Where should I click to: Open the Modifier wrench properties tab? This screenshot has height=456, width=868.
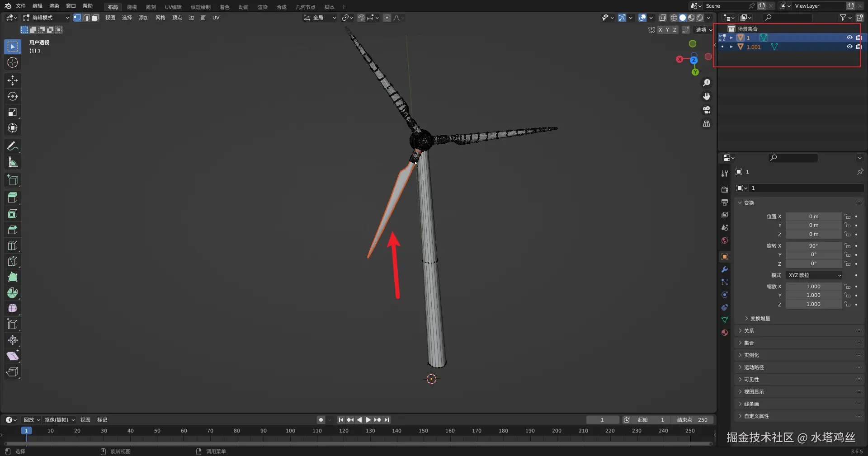click(x=725, y=269)
